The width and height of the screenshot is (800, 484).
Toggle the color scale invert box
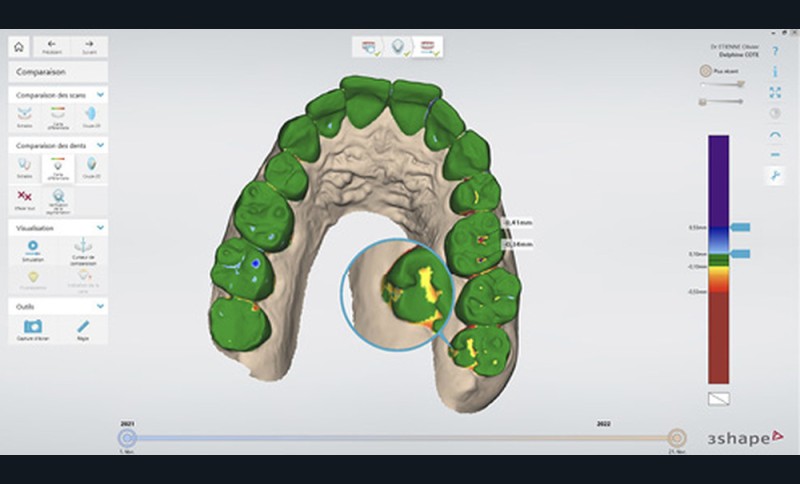(718, 398)
